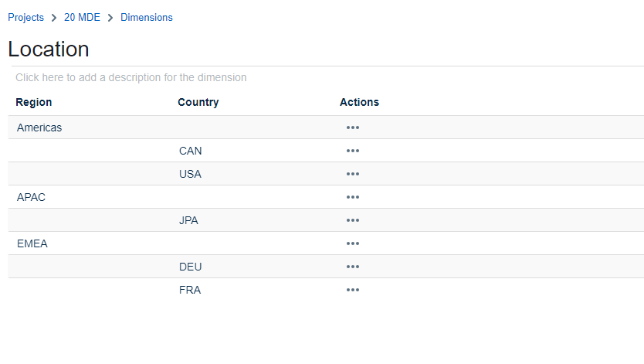644x364 pixels.
Task: Open actions menu for DEU row
Action: 353,267
